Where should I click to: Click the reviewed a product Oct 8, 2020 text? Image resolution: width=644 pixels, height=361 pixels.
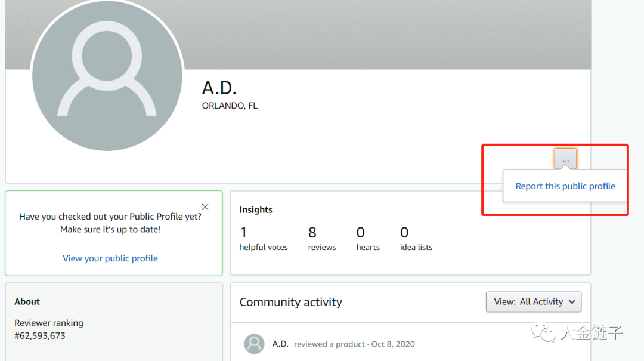(354, 344)
